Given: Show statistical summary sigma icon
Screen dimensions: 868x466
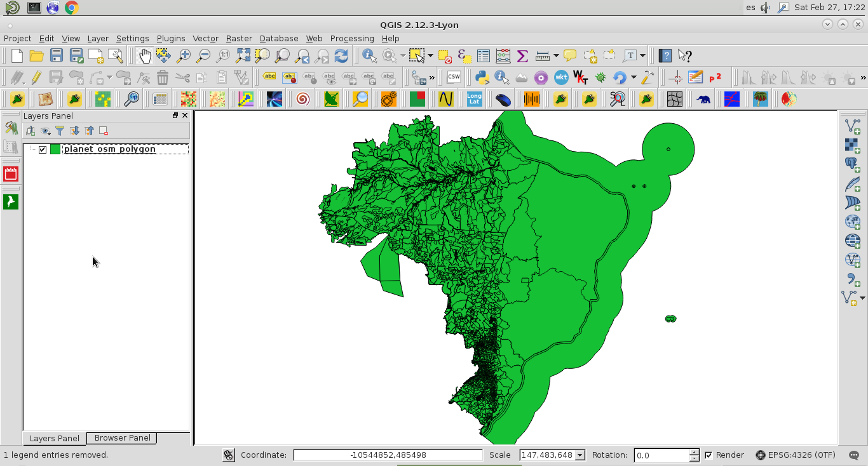Looking at the screenshot, I should click(x=522, y=56).
